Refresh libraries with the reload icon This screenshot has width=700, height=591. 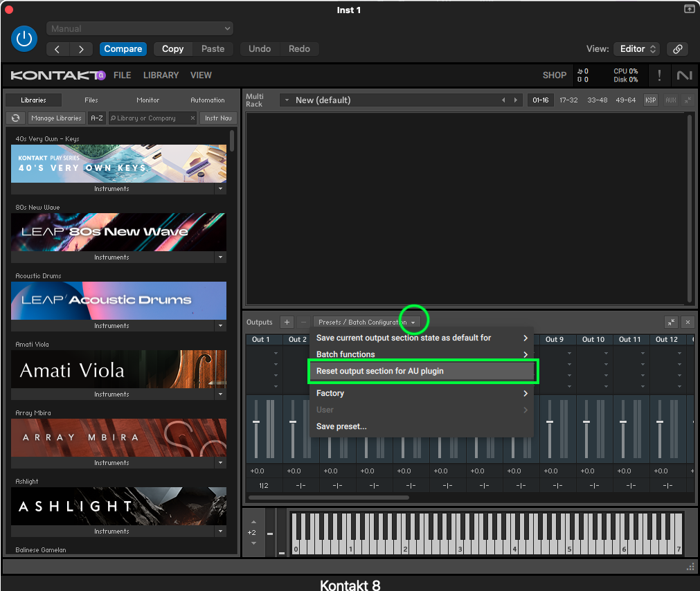16,118
